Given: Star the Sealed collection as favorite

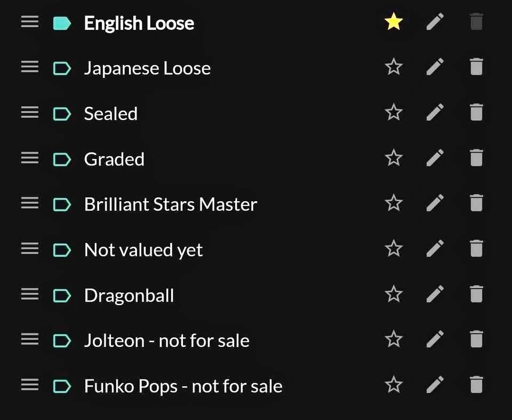Looking at the screenshot, I should pos(394,112).
